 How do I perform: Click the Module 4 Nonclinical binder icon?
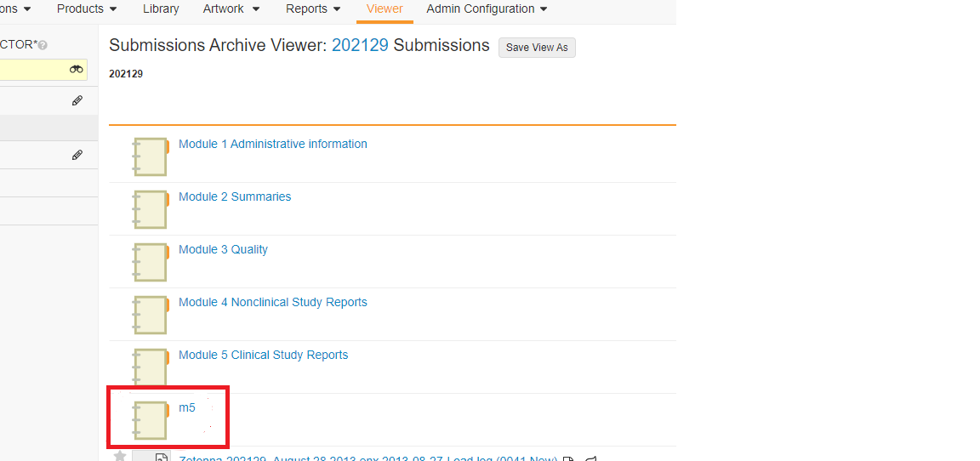[150, 315]
